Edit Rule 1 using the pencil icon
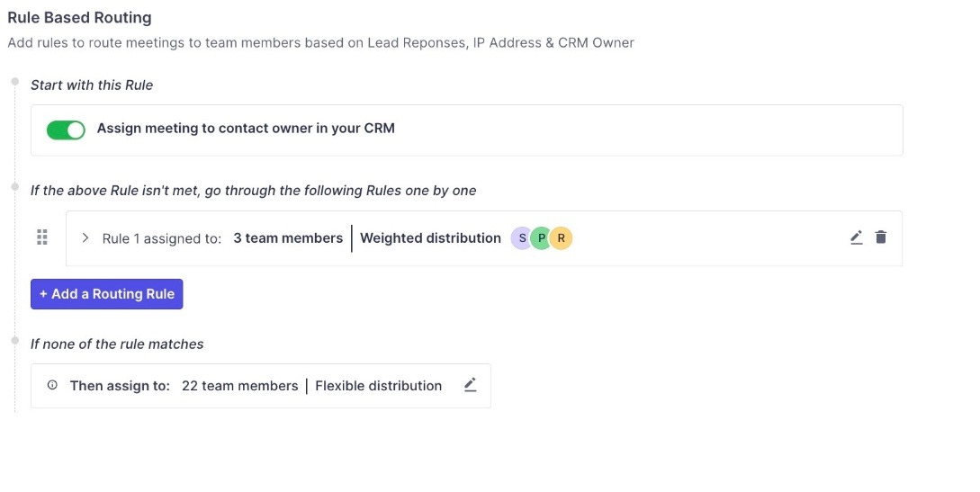The height and width of the screenshot is (492, 980). (856, 237)
